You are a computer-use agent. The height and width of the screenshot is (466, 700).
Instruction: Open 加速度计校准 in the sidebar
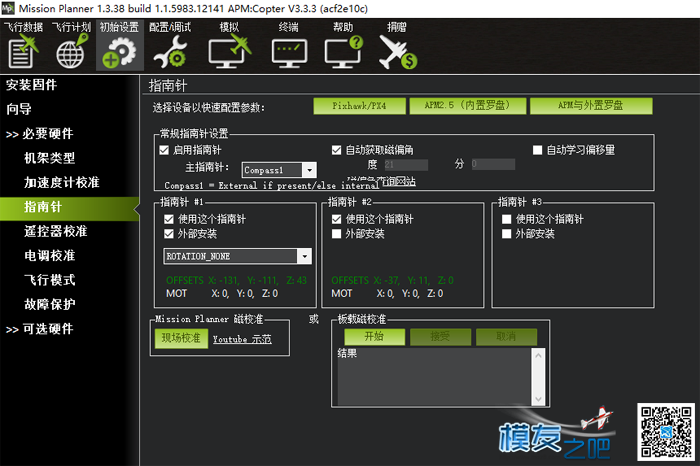[x=62, y=182]
